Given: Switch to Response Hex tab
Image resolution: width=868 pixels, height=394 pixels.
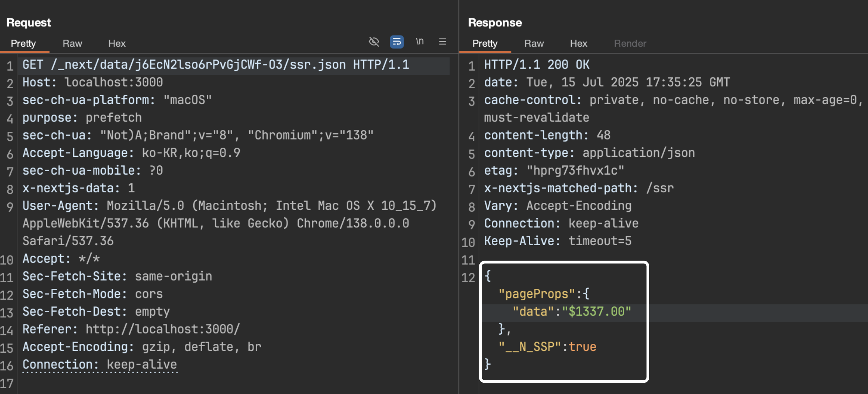Looking at the screenshot, I should click(x=579, y=44).
